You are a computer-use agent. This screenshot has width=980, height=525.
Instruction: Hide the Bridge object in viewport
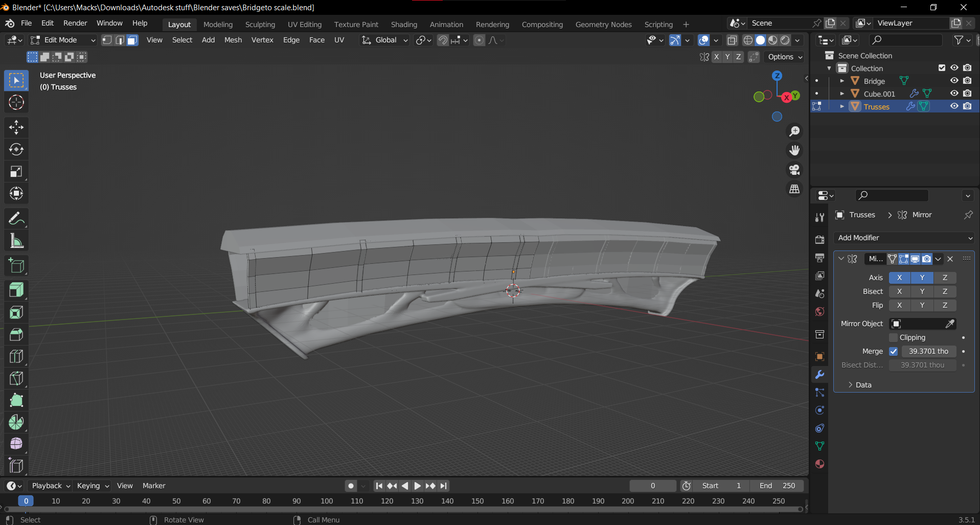(x=954, y=81)
